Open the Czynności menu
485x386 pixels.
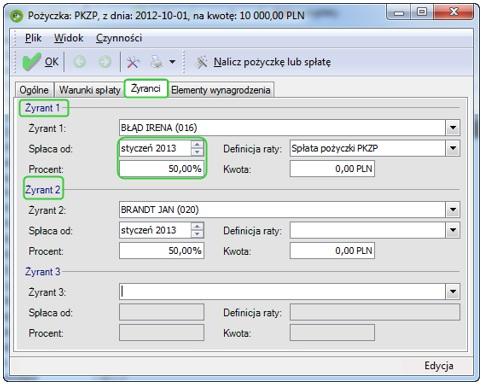(x=119, y=38)
